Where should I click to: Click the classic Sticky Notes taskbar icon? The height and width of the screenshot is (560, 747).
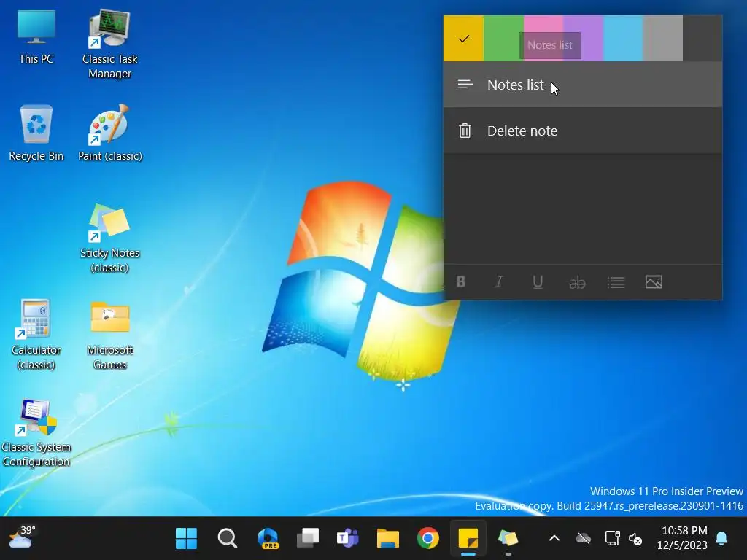(x=508, y=539)
